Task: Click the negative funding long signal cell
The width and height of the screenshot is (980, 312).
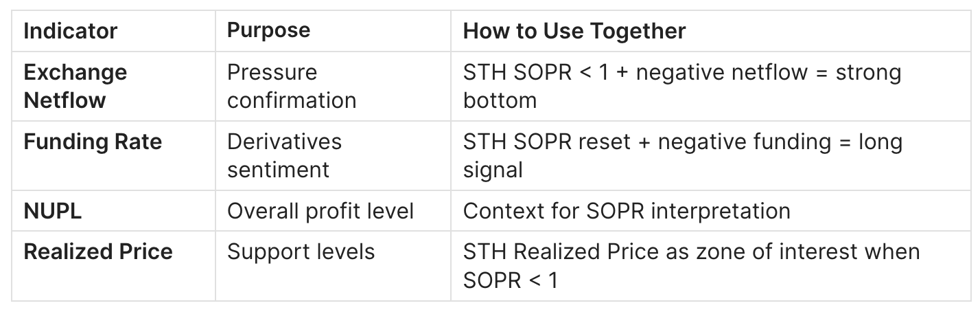Action: pyautogui.click(x=683, y=155)
